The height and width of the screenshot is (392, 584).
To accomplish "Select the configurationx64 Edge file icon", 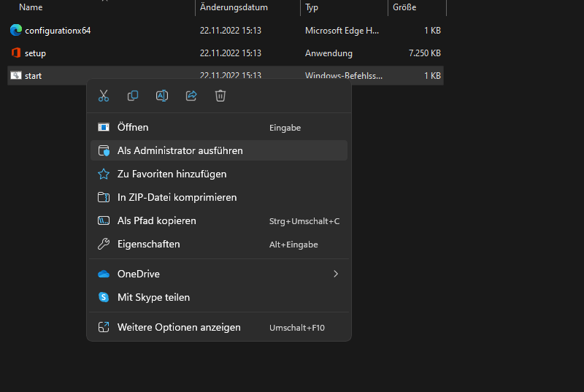I will pos(16,31).
